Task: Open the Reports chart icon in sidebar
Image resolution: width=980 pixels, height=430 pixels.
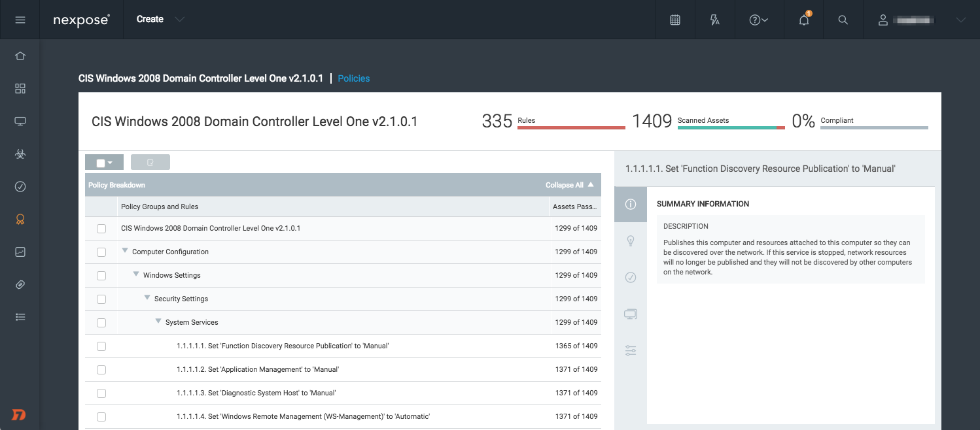Action: pyautogui.click(x=20, y=252)
